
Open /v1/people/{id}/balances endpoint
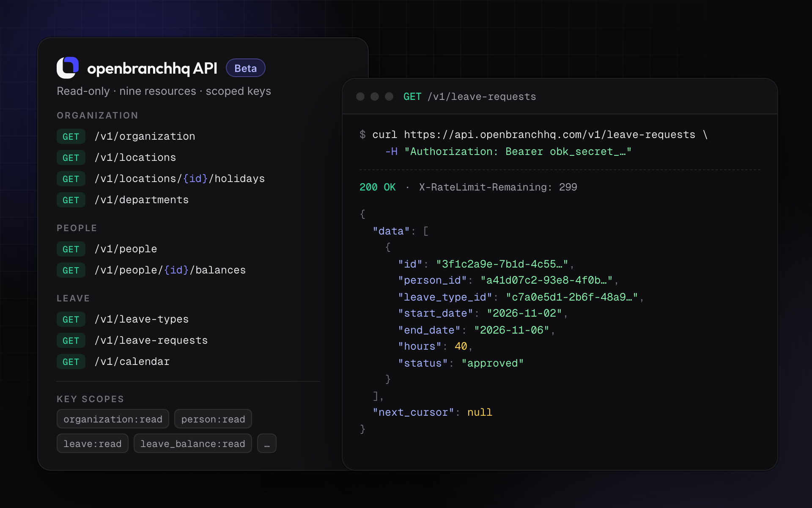pos(151,270)
